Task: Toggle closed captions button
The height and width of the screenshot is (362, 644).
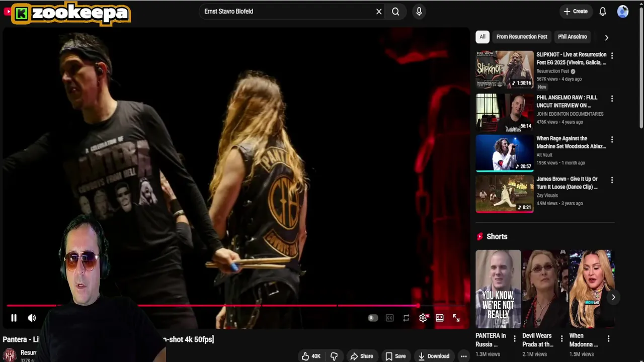Action: 389,318
